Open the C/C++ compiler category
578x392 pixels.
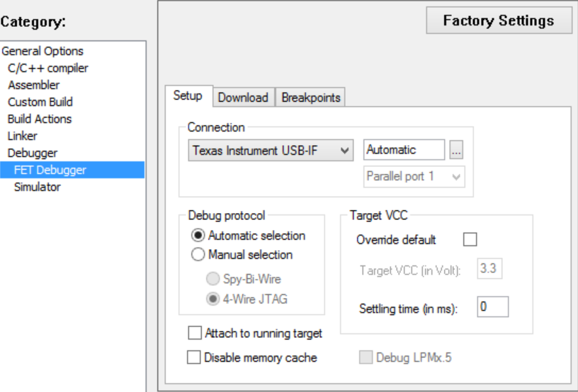tap(48, 68)
